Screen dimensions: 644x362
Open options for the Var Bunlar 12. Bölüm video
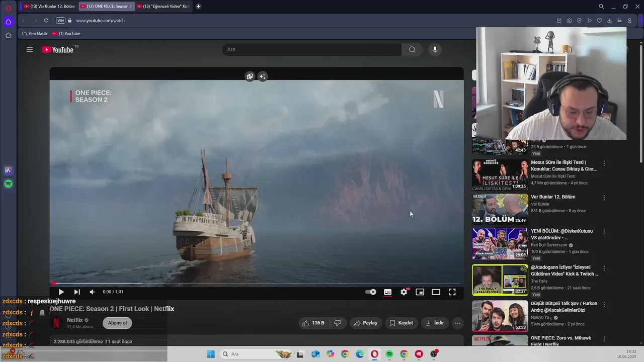click(604, 198)
